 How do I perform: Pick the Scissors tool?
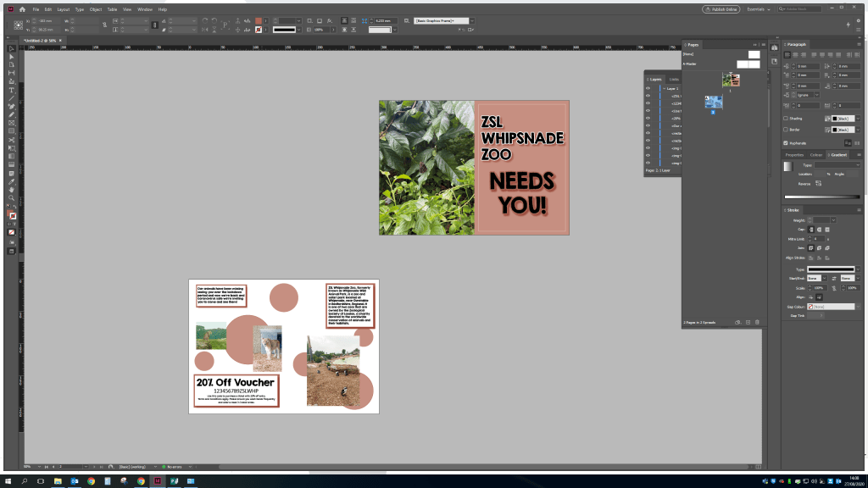pyautogui.click(x=12, y=140)
